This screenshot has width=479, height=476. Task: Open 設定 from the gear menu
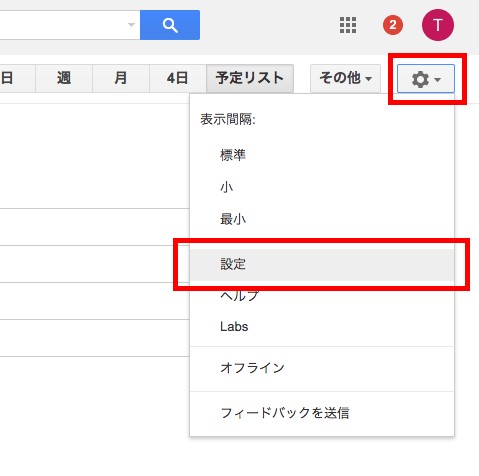coord(322,264)
